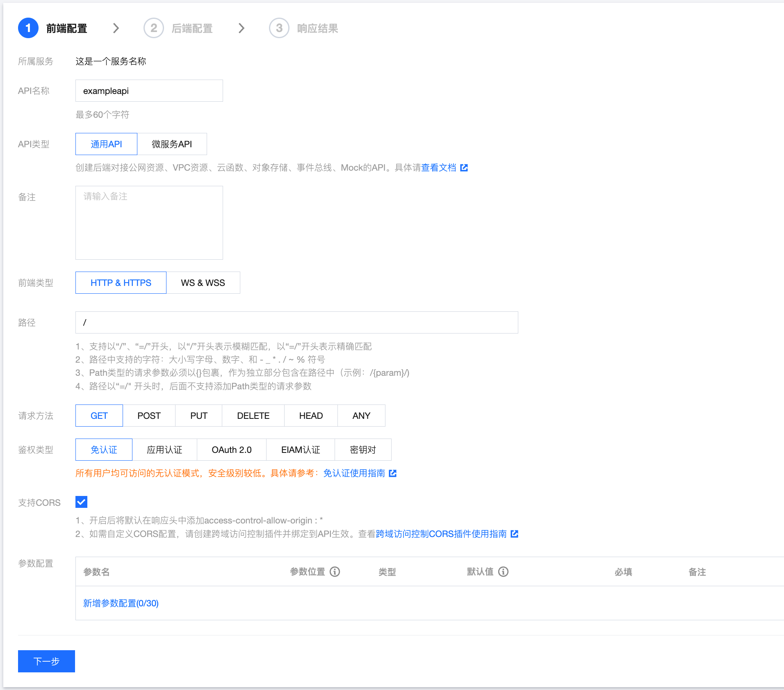Click external link icon beside CORS插件使用指南
This screenshot has height=690, width=784.
(x=515, y=534)
